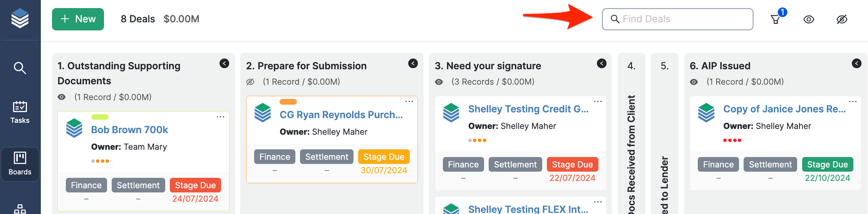Collapse the Need your signature column
The height and width of the screenshot is (214, 868).
(x=602, y=64)
